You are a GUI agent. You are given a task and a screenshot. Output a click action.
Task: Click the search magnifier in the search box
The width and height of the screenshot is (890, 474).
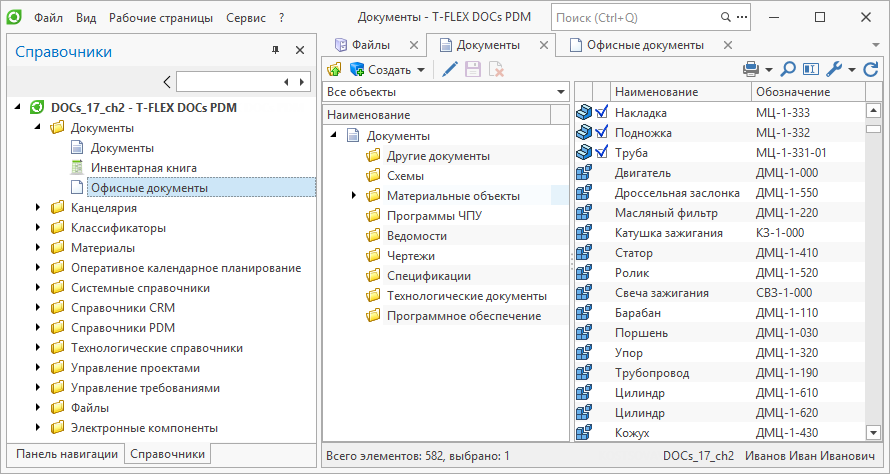click(725, 17)
